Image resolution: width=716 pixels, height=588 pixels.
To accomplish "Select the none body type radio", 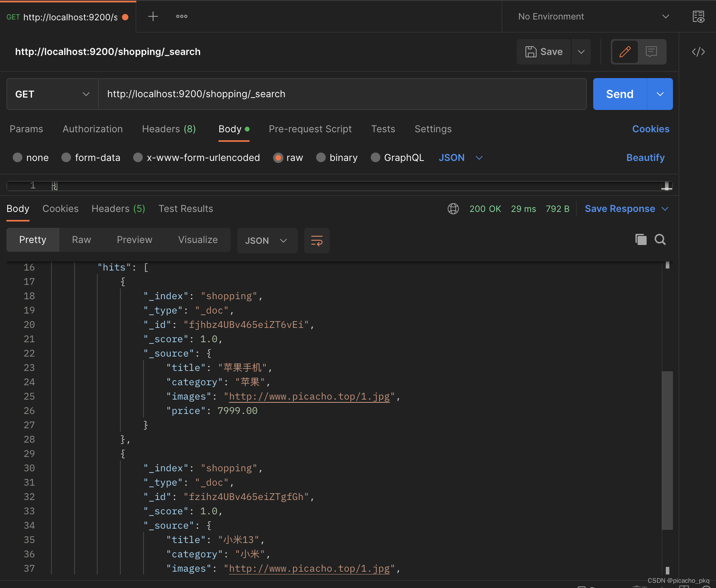I will (x=18, y=158).
